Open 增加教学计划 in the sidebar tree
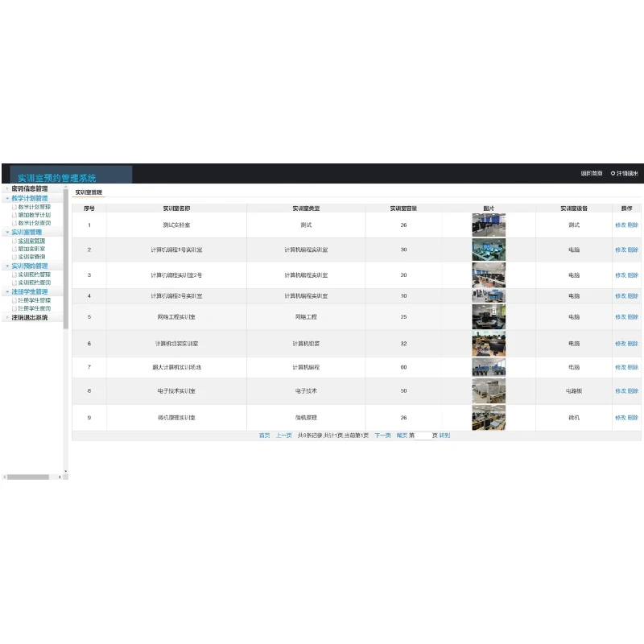644x644 pixels. [35, 215]
